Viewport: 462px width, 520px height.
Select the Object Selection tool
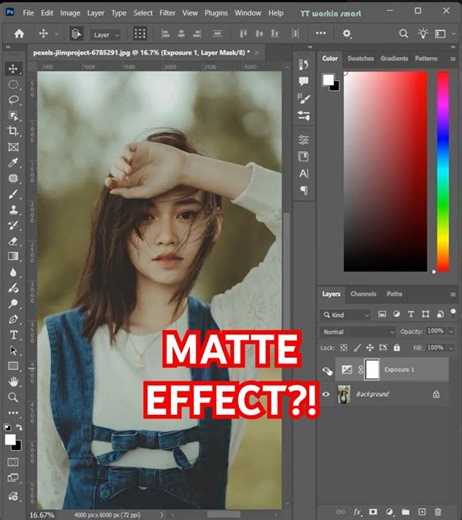(13, 115)
